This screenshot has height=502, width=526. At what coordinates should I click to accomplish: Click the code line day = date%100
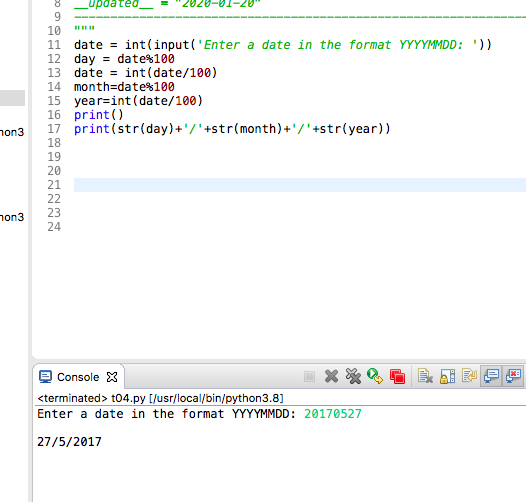coord(124,59)
